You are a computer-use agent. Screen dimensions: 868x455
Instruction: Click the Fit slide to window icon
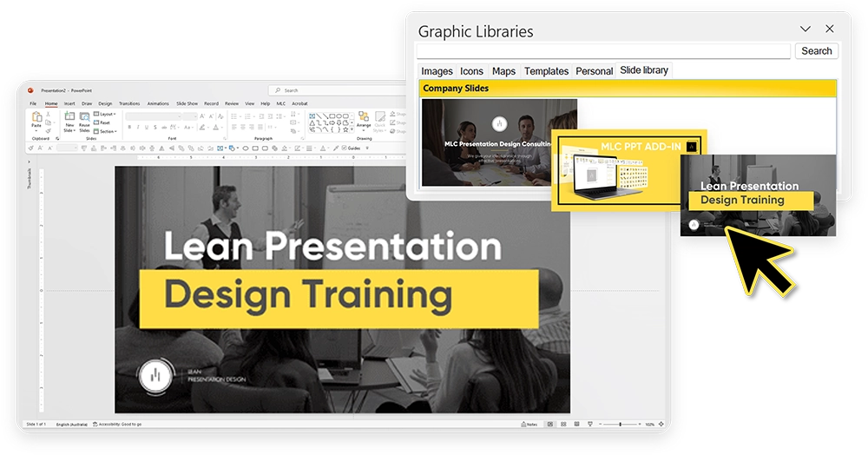[661, 425]
